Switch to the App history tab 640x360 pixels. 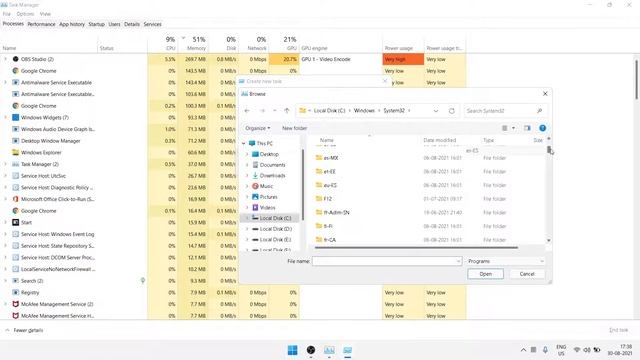(x=72, y=24)
